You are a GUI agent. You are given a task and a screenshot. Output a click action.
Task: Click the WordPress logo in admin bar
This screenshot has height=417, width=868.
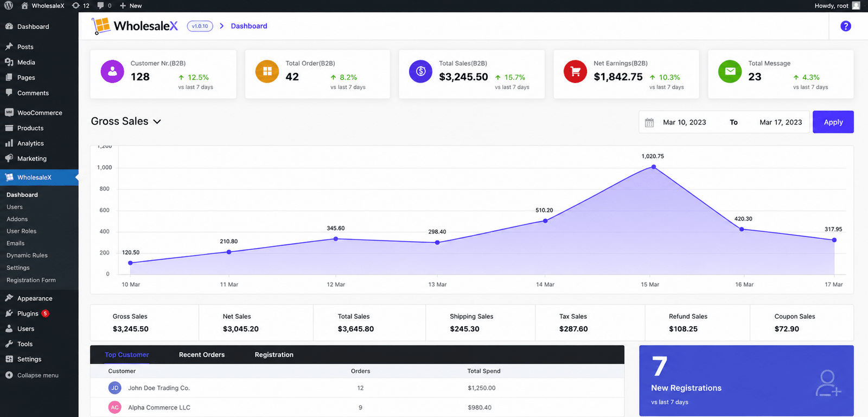9,5
